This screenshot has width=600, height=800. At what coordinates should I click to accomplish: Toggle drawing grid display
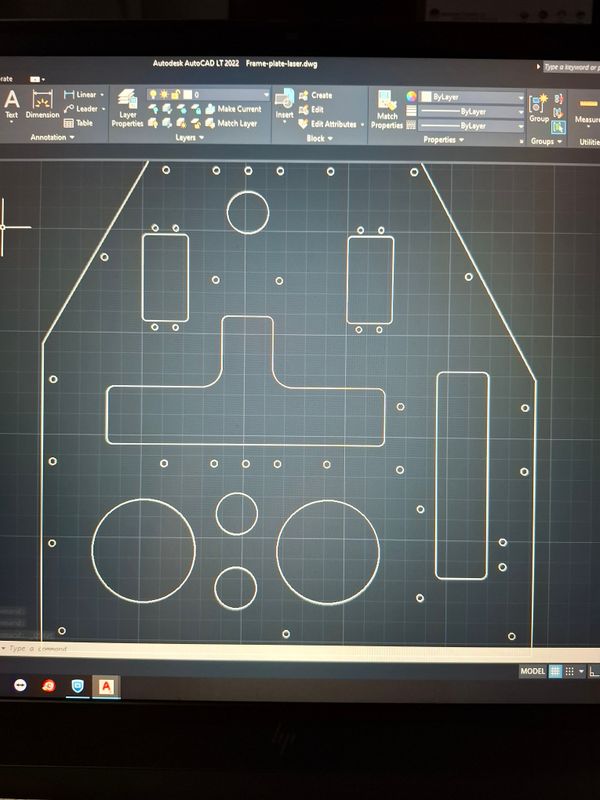pyautogui.click(x=555, y=671)
